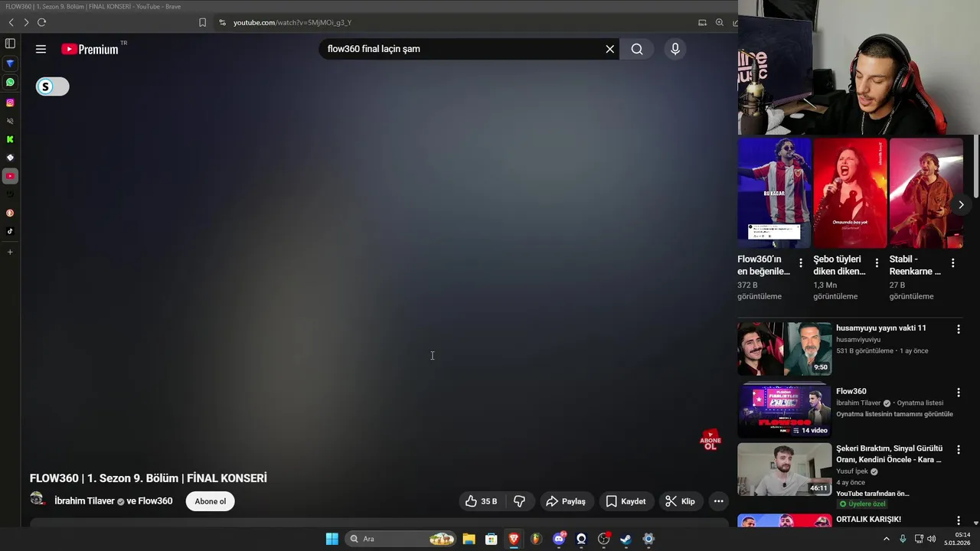Image resolution: width=980 pixels, height=551 pixels.
Task: Click the Abone ol subscribe button
Action: point(210,501)
